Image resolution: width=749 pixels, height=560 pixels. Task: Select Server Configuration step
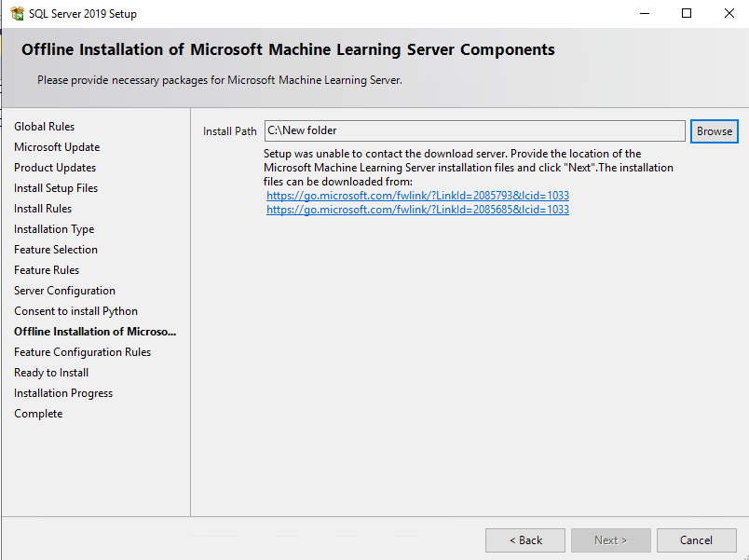click(x=64, y=291)
